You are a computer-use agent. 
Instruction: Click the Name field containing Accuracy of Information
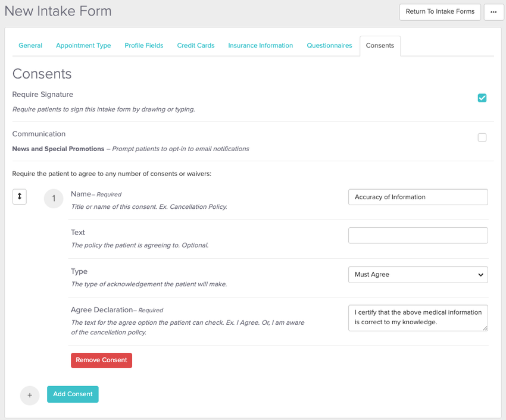pos(418,197)
